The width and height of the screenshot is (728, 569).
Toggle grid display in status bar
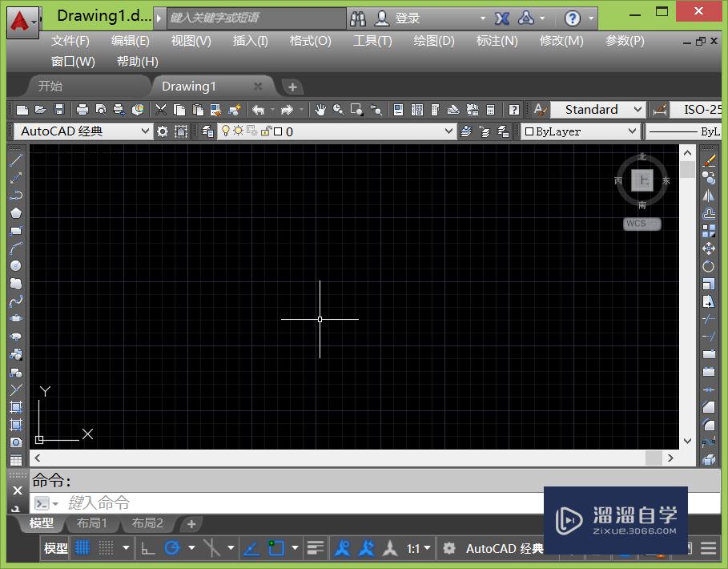tap(82, 548)
